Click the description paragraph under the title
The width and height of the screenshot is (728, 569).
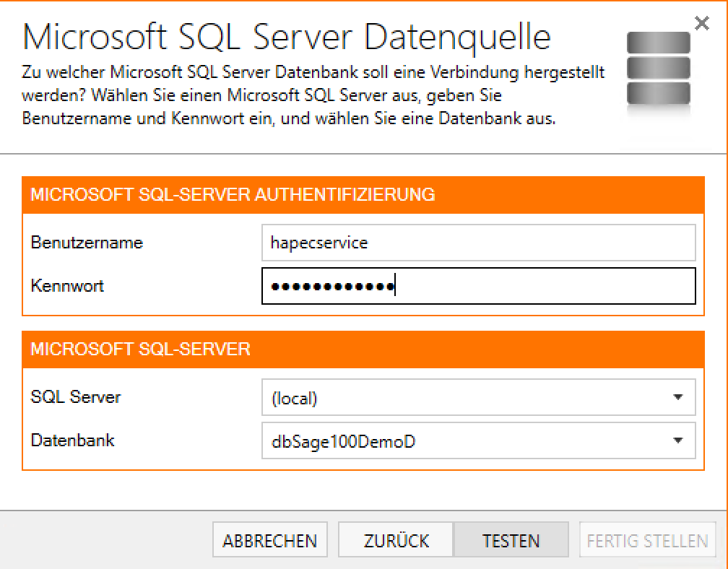pyautogui.click(x=313, y=96)
